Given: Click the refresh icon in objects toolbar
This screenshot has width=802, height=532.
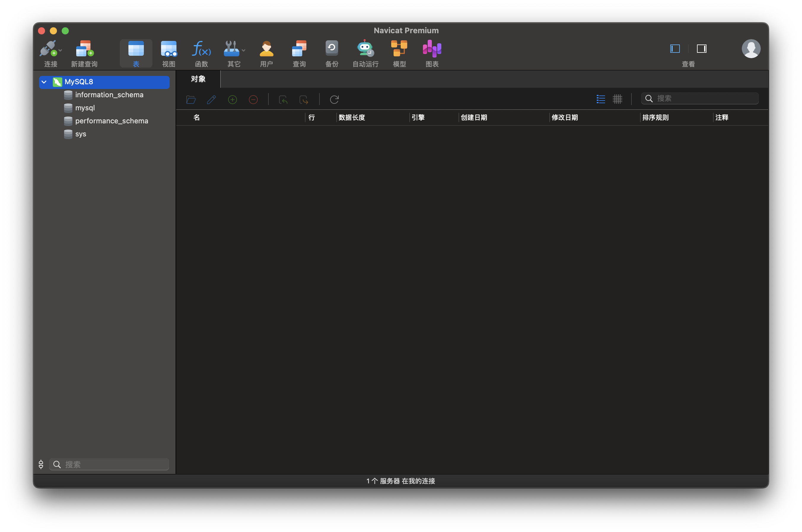Looking at the screenshot, I should [x=334, y=99].
